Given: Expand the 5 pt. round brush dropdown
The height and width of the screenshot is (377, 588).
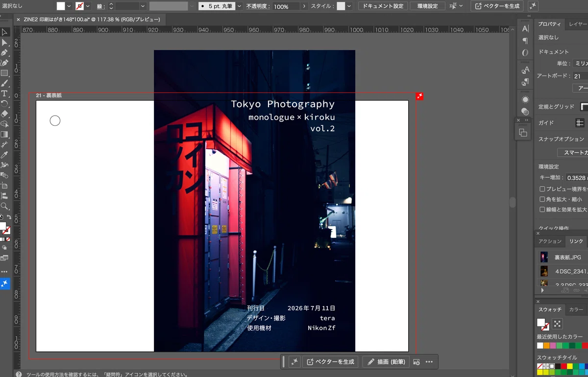Looking at the screenshot, I should tap(240, 6).
